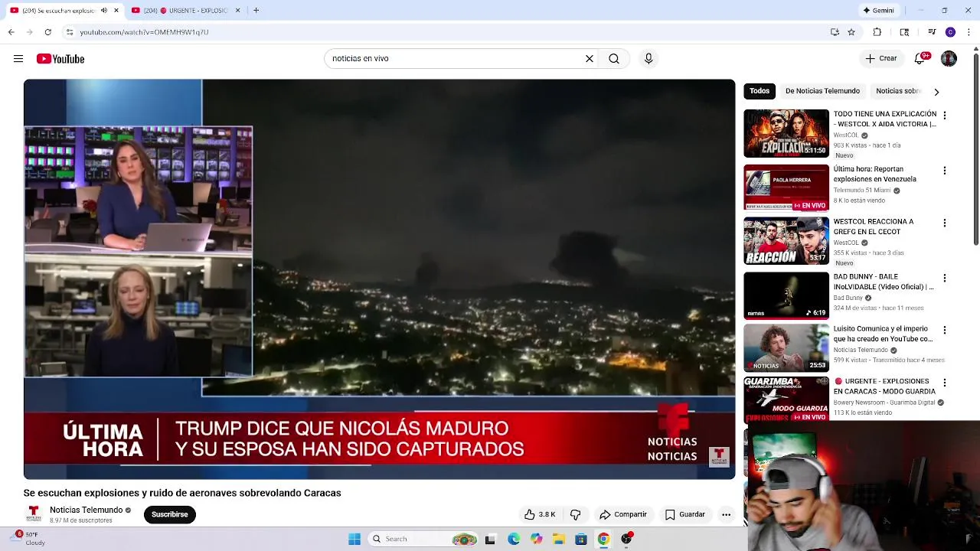
Task: Open 'WESTCOL REACCIONA A GREFG' video thumbnail
Action: (x=786, y=241)
